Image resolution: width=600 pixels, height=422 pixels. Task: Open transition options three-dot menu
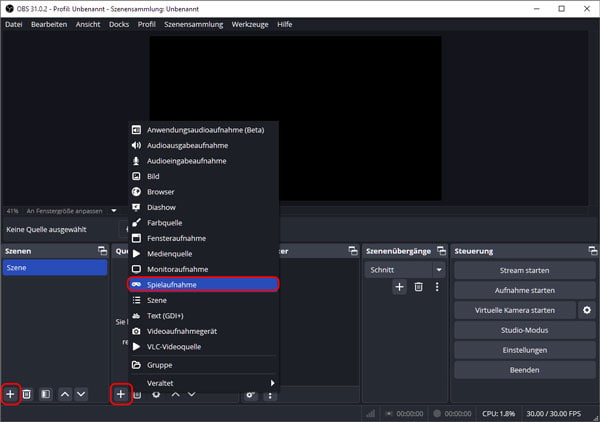[437, 287]
